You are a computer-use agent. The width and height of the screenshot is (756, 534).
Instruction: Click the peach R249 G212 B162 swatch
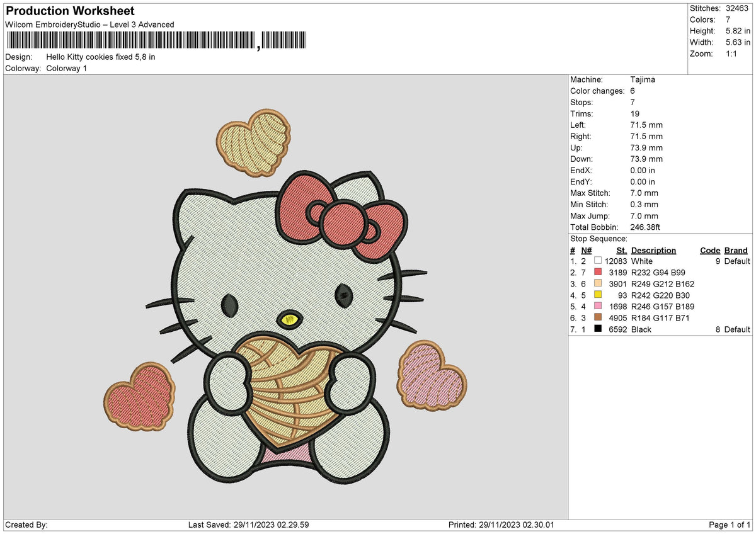(x=598, y=283)
